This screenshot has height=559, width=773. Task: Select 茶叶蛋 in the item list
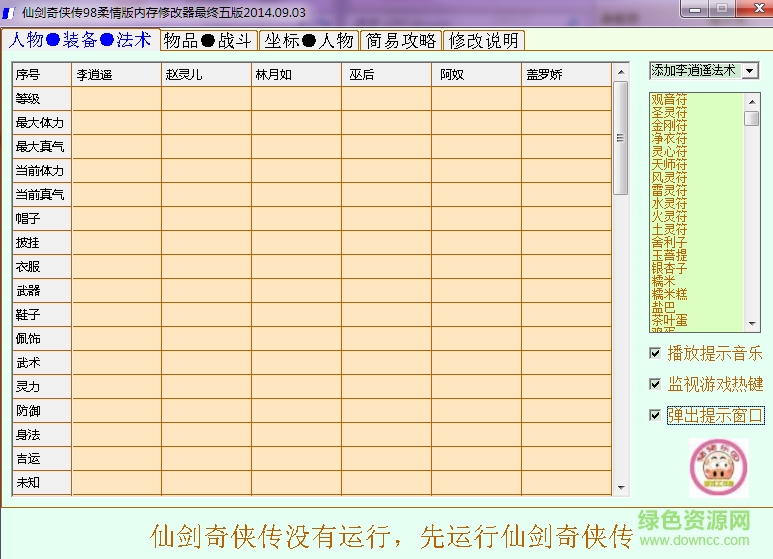click(x=669, y=320)
